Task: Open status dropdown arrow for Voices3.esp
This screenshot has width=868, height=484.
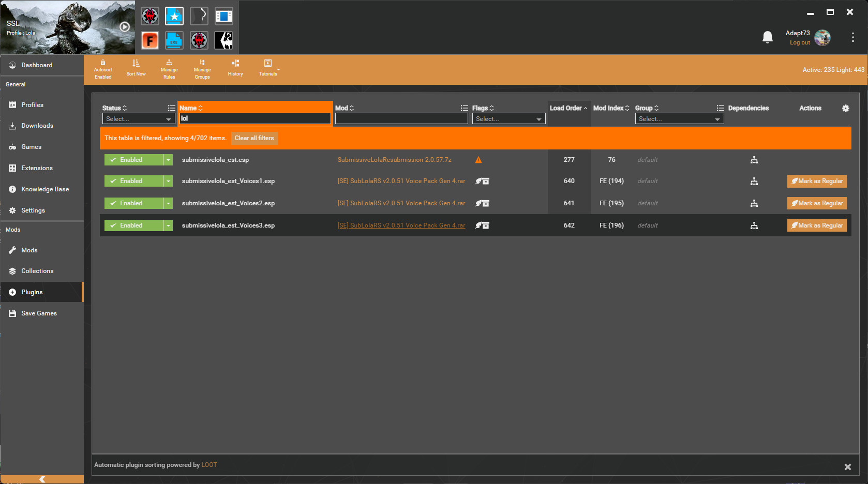Action: [168, 225]
